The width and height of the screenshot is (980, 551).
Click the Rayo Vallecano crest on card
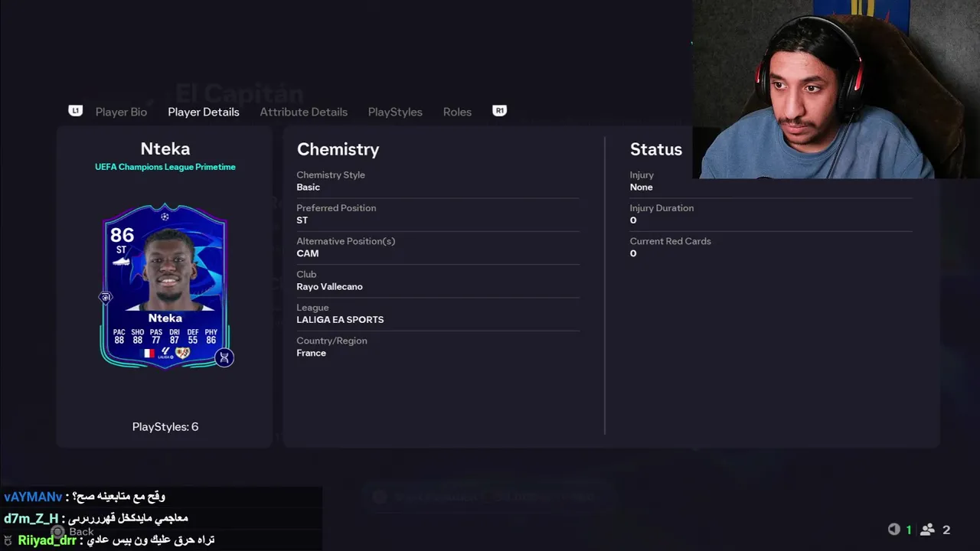182,353
